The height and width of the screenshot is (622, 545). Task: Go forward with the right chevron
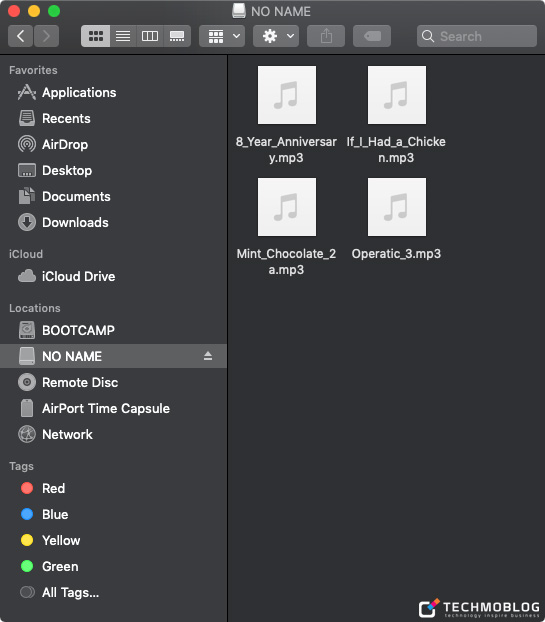46,36
